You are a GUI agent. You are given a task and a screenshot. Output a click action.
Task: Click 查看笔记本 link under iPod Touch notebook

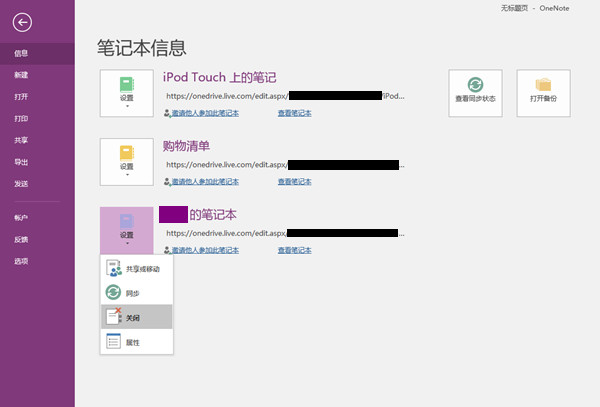pyautogui.click(x=294, y=113)
